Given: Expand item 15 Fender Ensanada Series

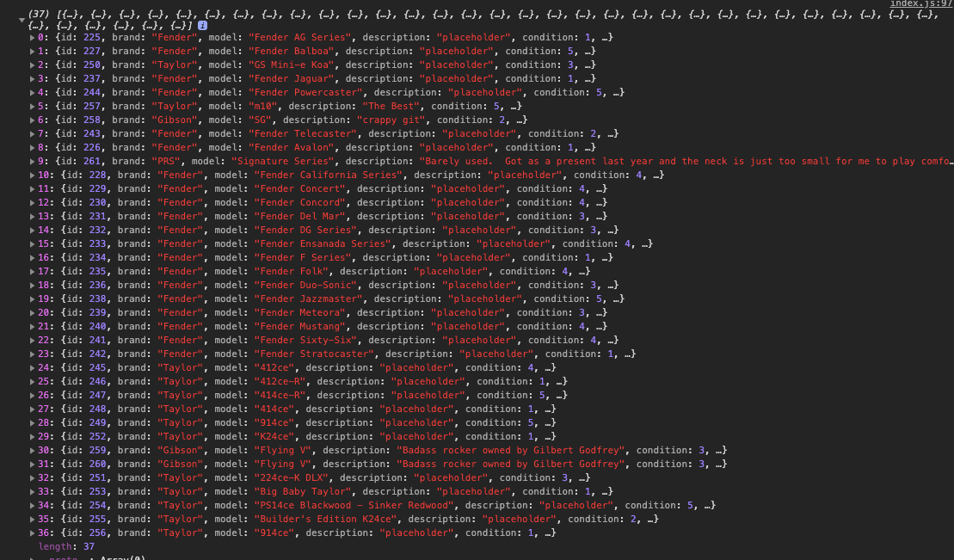Looking at the screenshot, I should (x=32, y=244).
